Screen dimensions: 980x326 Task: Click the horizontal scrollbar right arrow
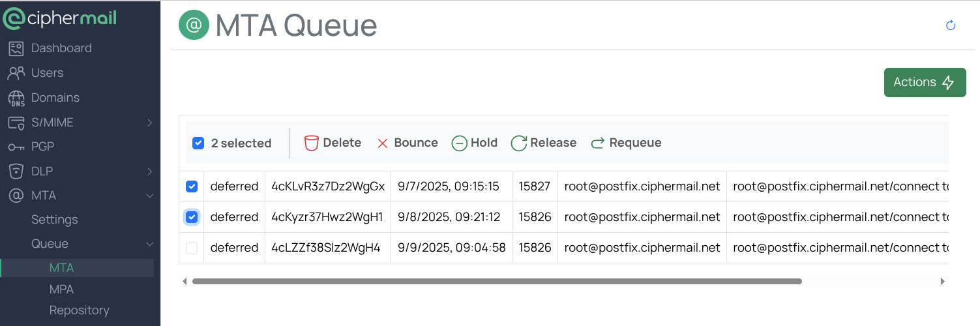[942, 282]
